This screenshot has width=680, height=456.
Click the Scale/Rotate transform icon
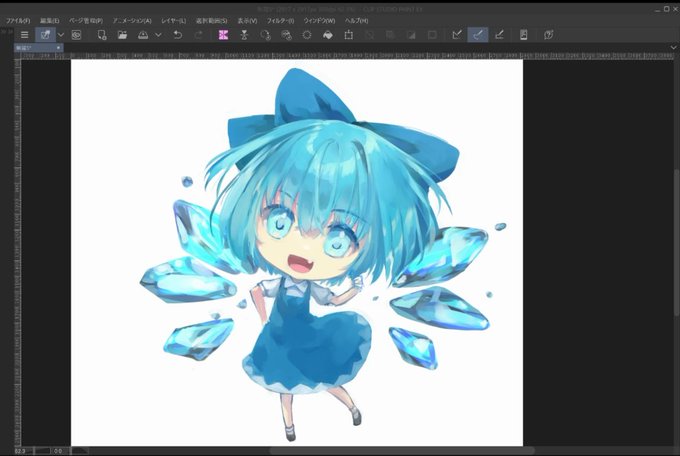349,35
